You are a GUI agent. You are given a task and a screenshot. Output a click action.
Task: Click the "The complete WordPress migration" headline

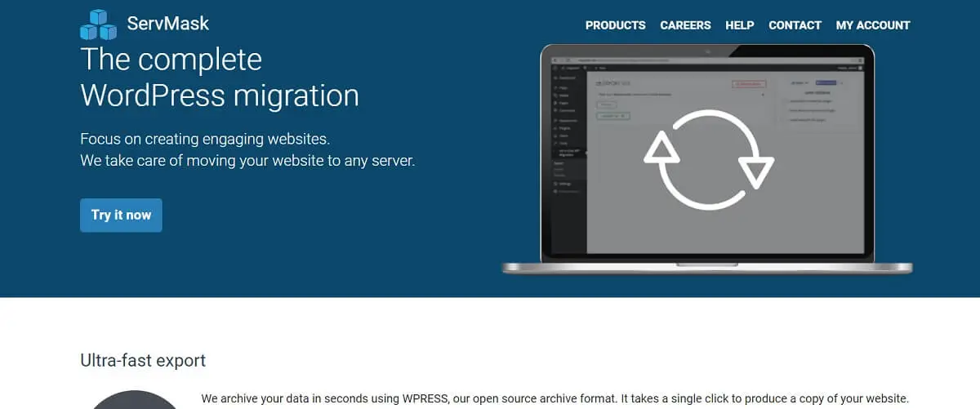click(x=220, y=78)
